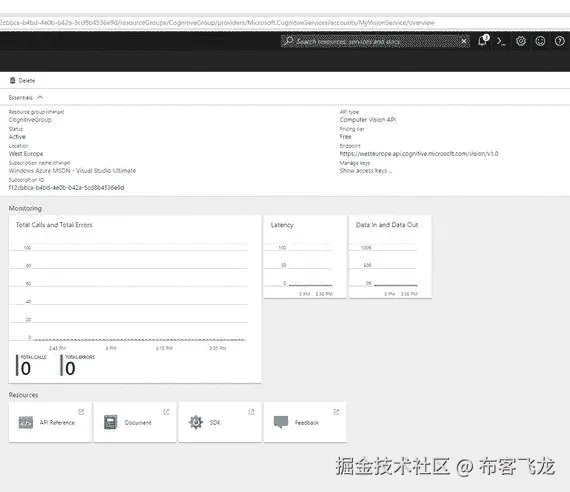Click the feedback smiley icon
This screenshot has height=492, width=570.
point(540,41)
